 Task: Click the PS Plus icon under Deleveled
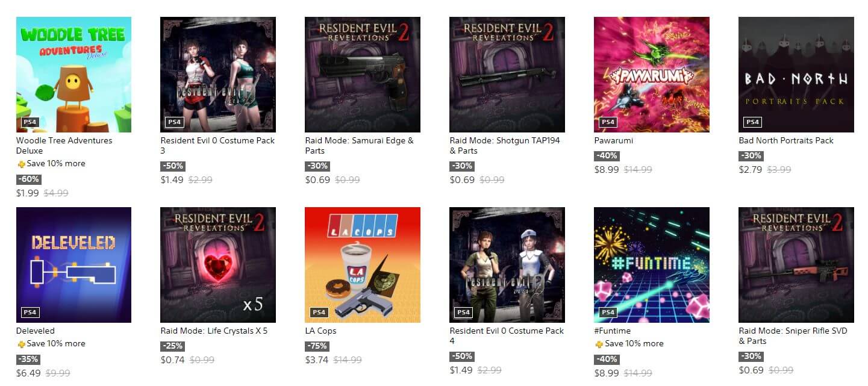coord(21,344)
